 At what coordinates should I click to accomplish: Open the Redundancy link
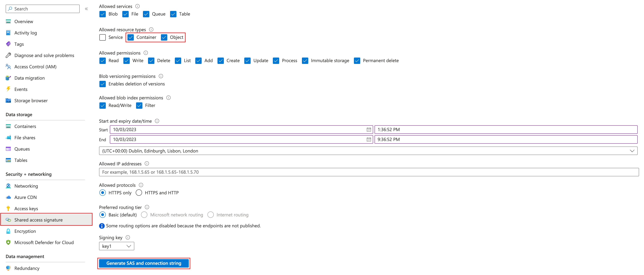[27, 268]
